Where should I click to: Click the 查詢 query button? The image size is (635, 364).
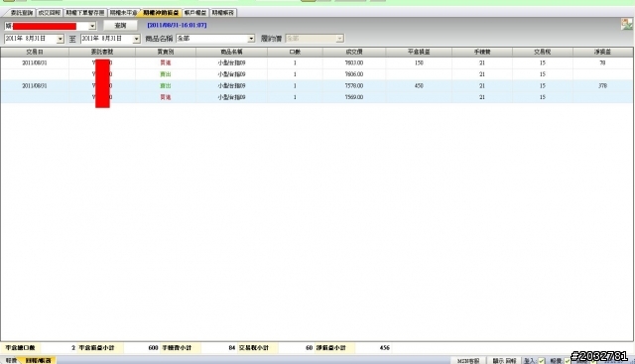click(x=120, y=26)
